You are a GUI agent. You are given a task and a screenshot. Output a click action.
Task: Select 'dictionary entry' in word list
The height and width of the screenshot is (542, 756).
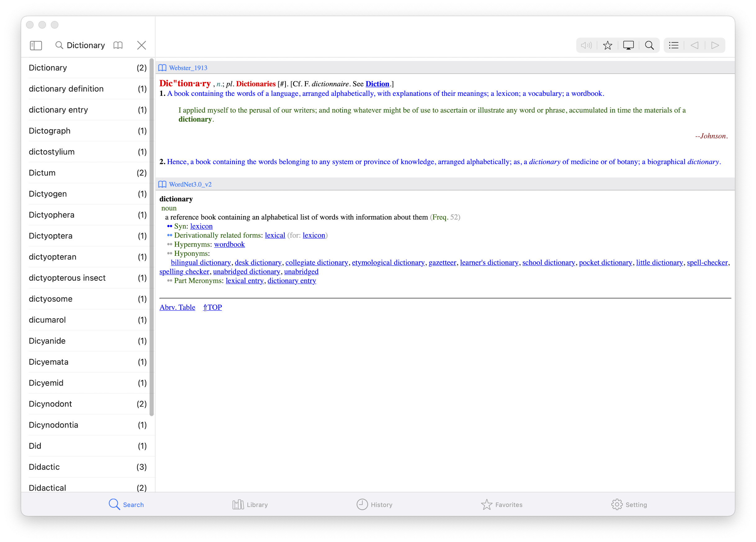[x=58, y=109]
